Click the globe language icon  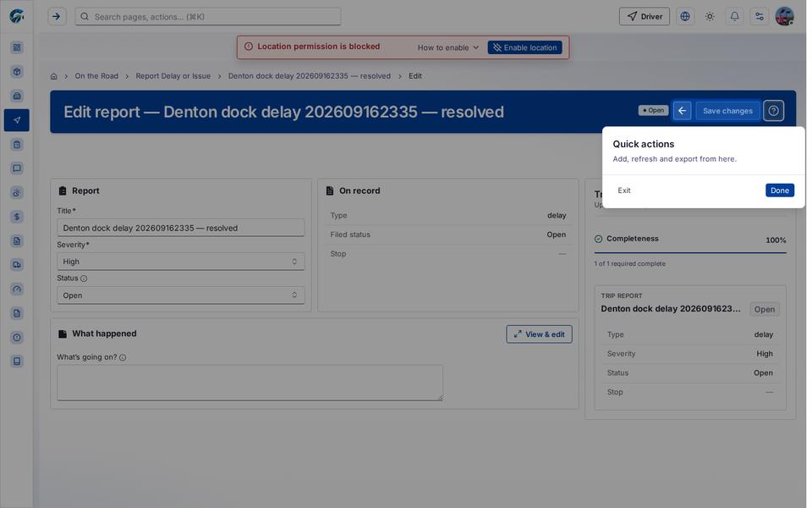(x=685, y=17)
